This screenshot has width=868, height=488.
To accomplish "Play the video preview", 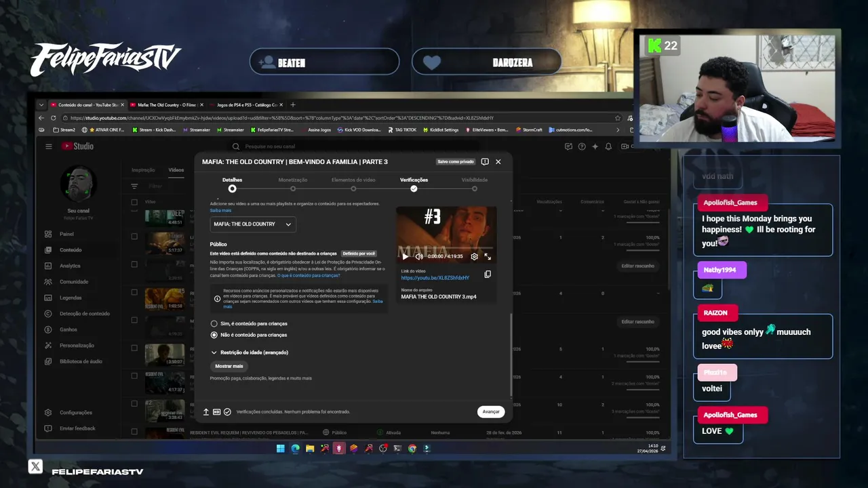I will pyautogui.click(x=406, y=256).
